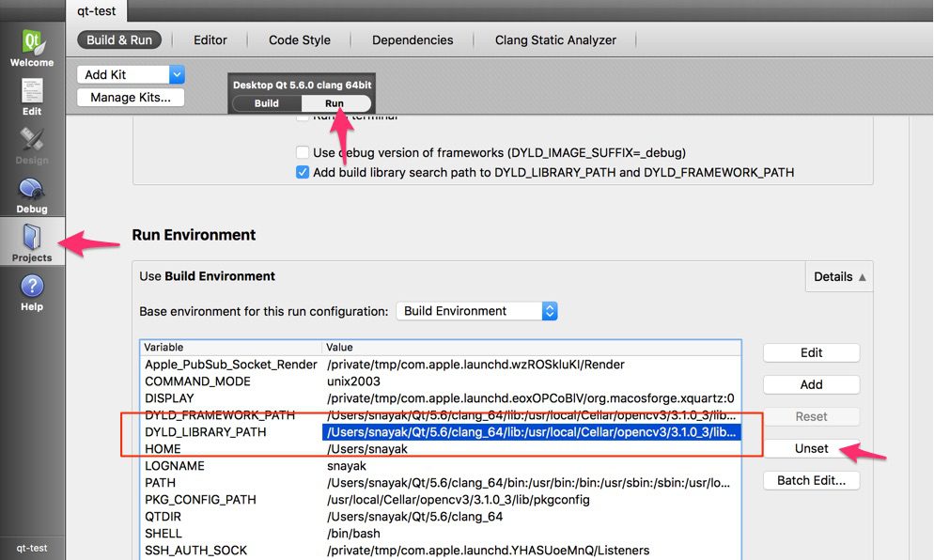Open the Help mode
The image size is (934, 560).
[32, 292]
